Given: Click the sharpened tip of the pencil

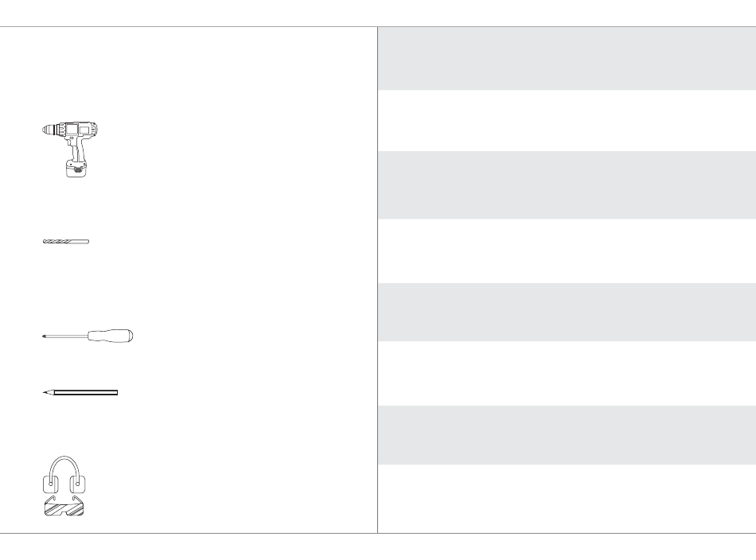Looking at the screenshot, I should tap(48, 393).
